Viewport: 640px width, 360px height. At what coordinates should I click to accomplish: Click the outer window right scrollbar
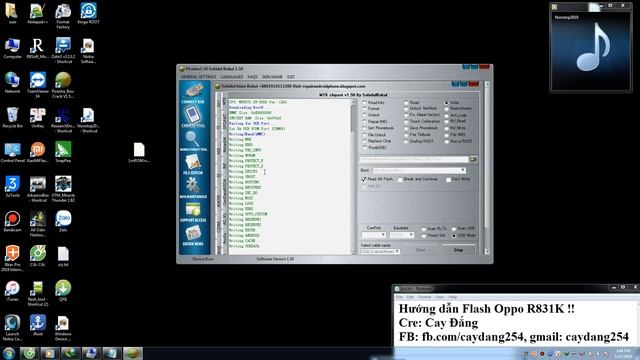coord(487,168)
